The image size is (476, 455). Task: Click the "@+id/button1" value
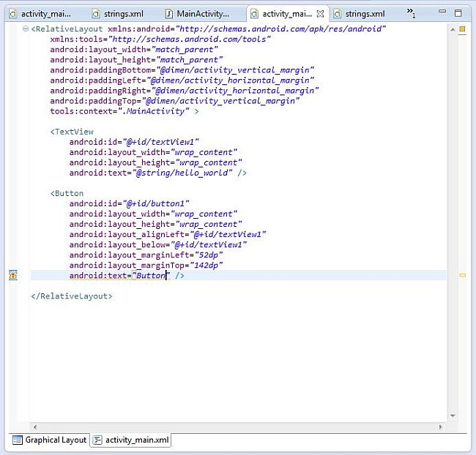156,203
